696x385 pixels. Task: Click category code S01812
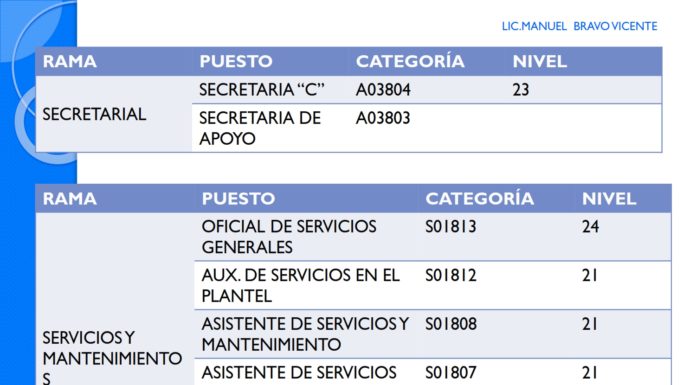451,275
